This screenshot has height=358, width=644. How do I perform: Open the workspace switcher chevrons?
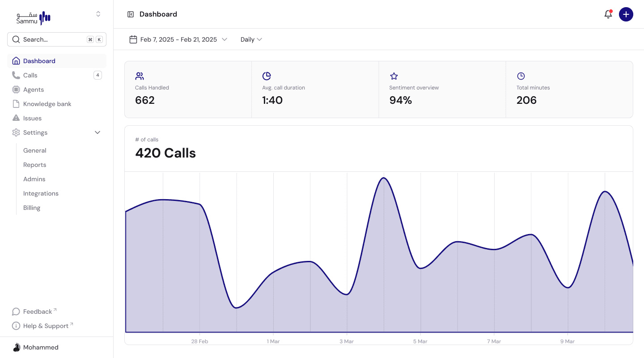click(x=98, y=14)
